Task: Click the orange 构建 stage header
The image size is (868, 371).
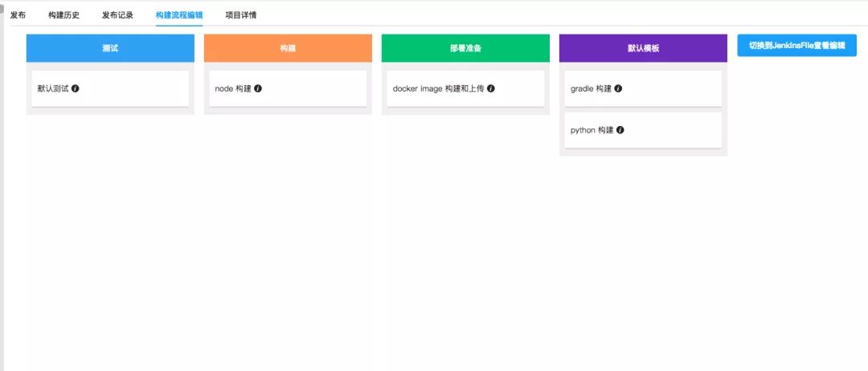Action: 288,48
